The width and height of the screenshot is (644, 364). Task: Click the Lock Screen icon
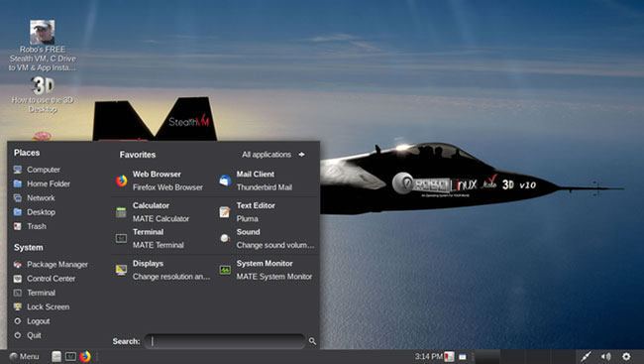point(18,306)
